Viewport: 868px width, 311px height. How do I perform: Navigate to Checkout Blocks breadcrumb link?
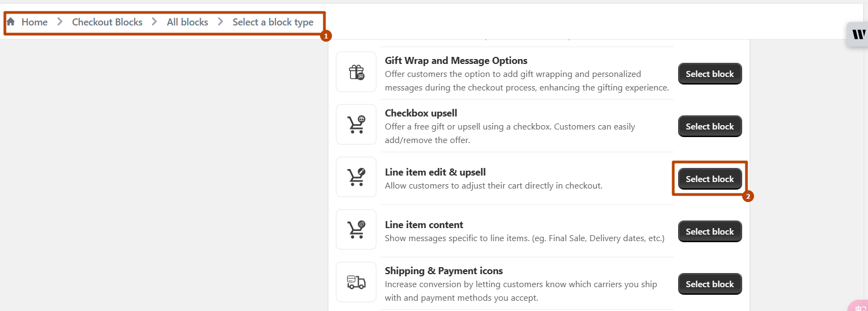click(x=107, y=22)
